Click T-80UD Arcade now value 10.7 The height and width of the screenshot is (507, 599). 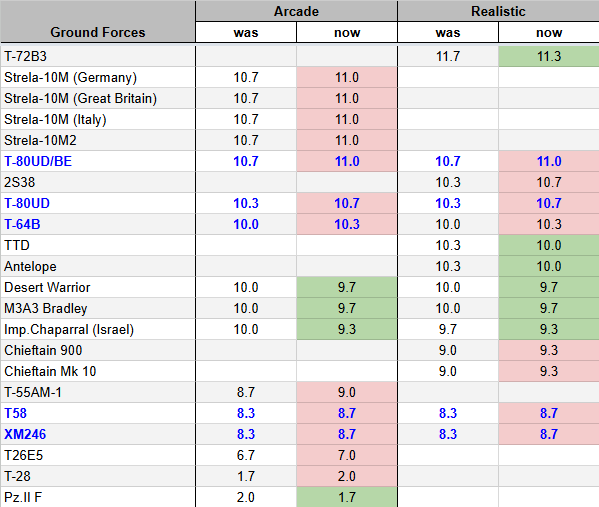(347, 203)
